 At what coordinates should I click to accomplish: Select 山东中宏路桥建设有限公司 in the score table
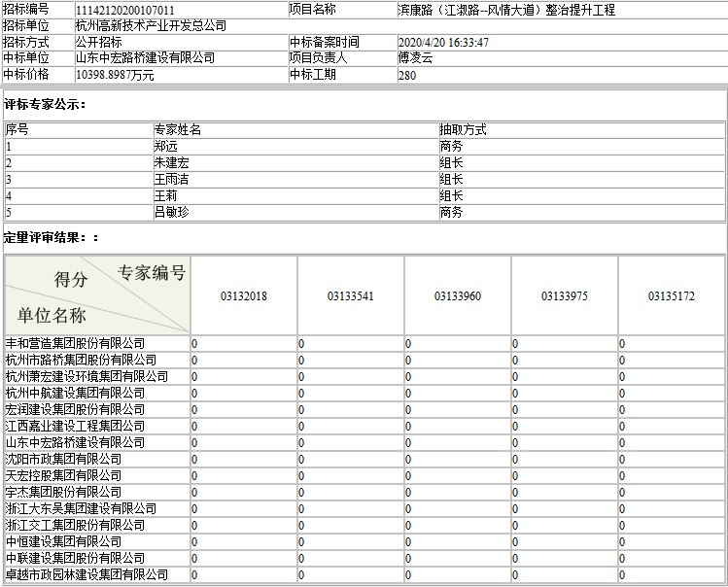click(75, 442)
